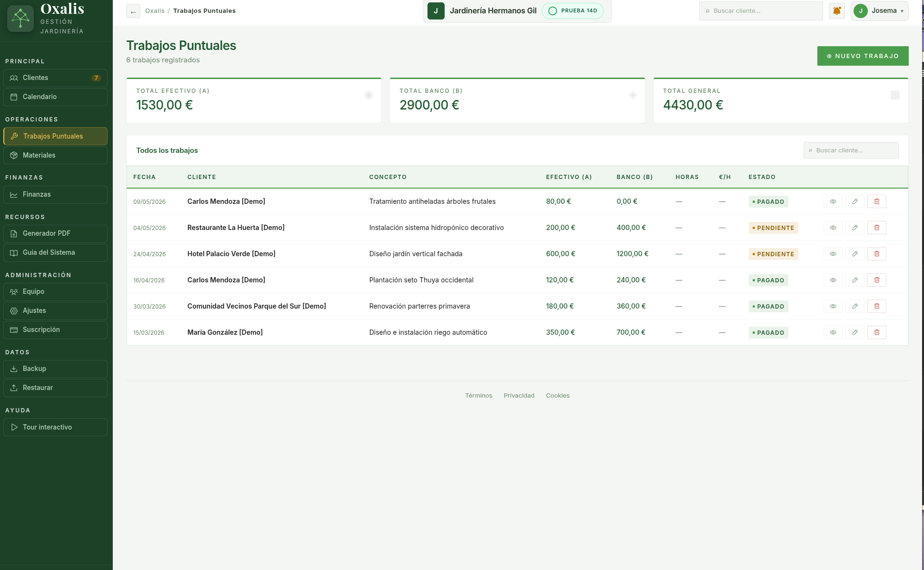Image resolution: width=924 pixels, height=570 pixels.
Task: Click the Prueba 14D trial badge
Action: click(573, 11)
